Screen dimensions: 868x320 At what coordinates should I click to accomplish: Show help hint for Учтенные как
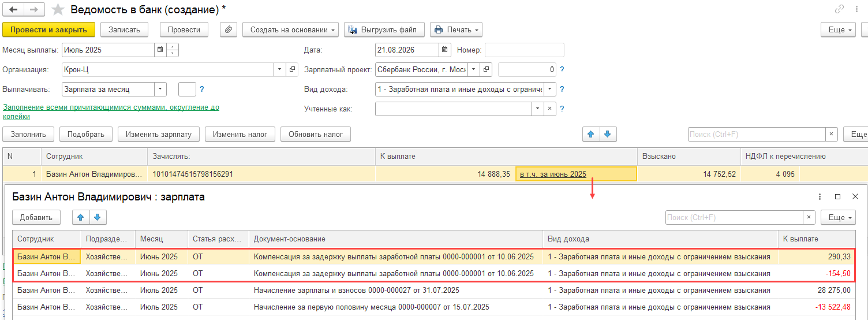point(562,109)
